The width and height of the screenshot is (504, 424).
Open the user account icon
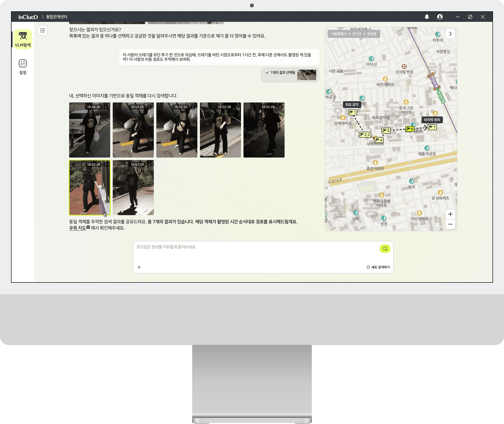pos(440,17)
